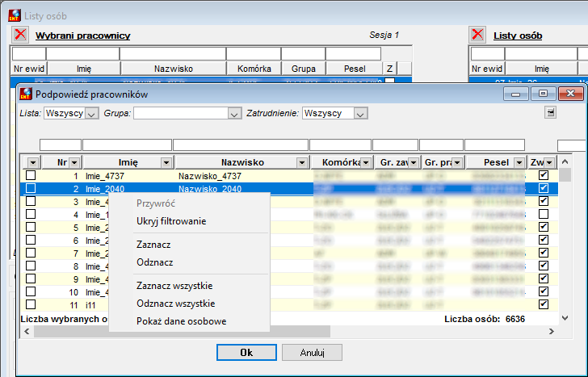This screenshot has width=588, height=377.
Task: Expand the Grupa dropdown
Action: click(234, 113)
